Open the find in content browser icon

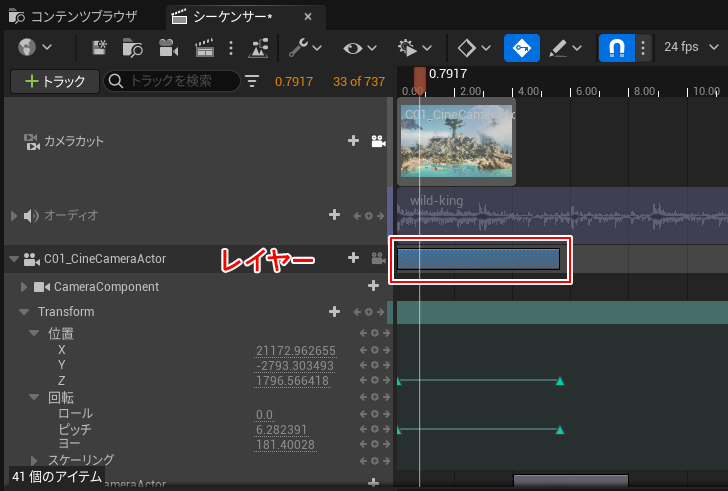[132, 47]
